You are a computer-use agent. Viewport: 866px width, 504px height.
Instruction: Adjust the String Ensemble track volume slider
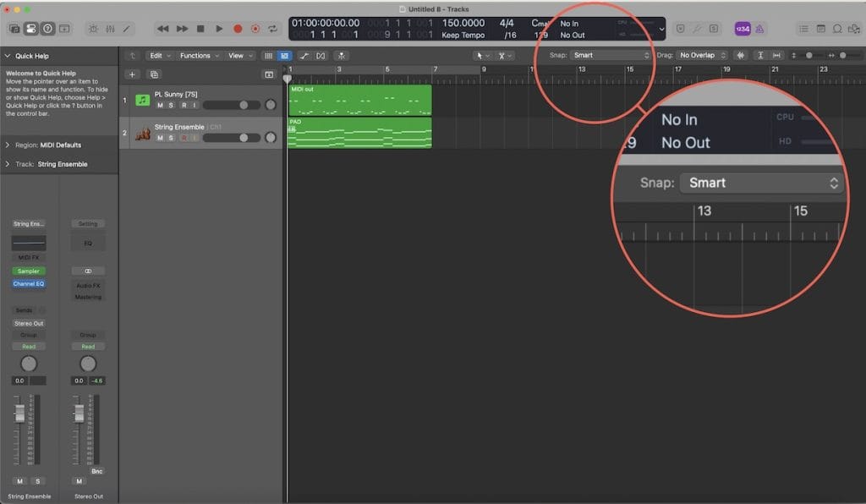click(233, 138)
